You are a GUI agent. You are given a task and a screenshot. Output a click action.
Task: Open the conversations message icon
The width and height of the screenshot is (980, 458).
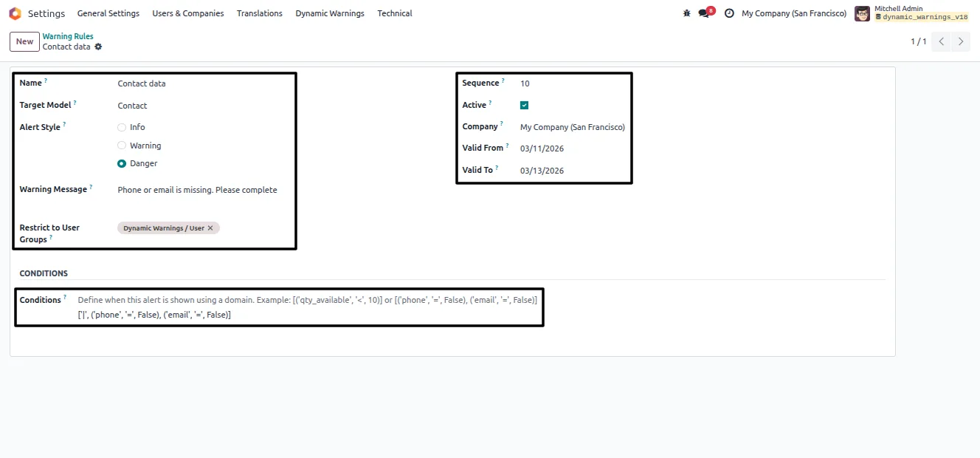click(704, 13)
